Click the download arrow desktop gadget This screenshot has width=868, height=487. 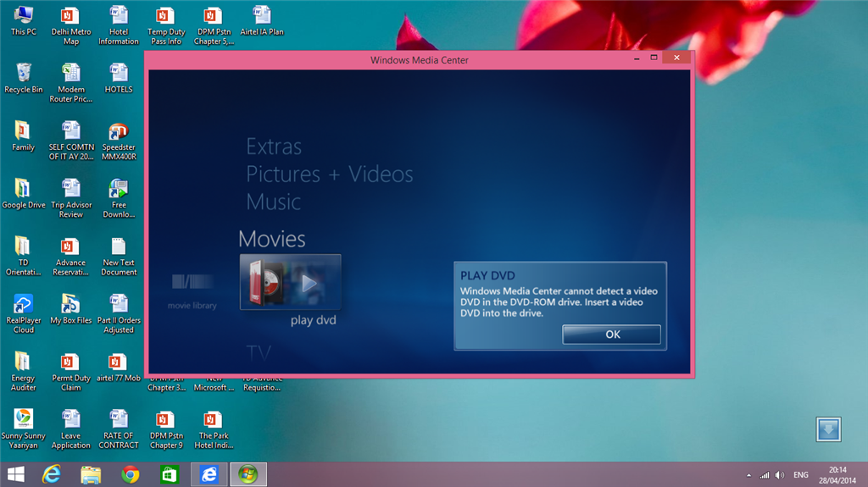(x=828, y=429)
